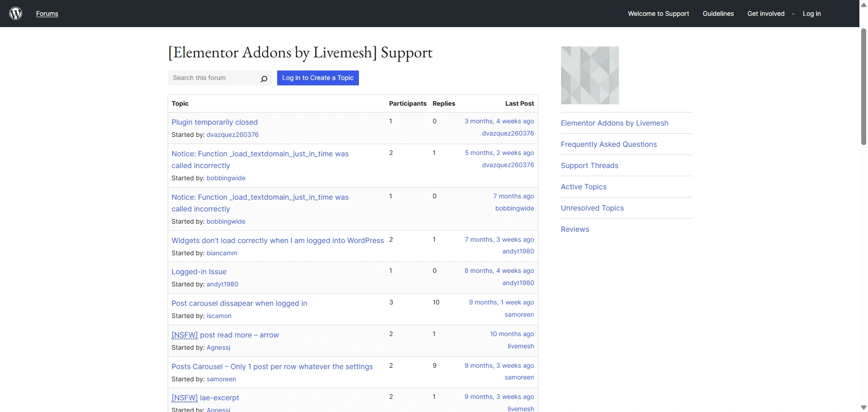The image size is (868, 412).
Task: Open Welcome to Support menu item
Action: coord(658,14)
